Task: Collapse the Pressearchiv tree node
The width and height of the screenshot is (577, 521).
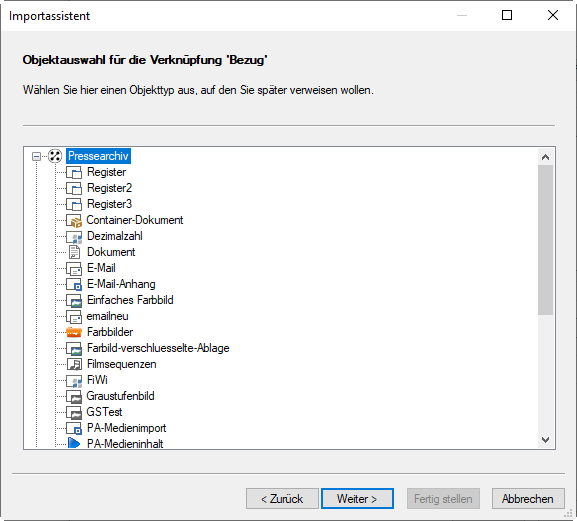Action: tap(36, 156)
